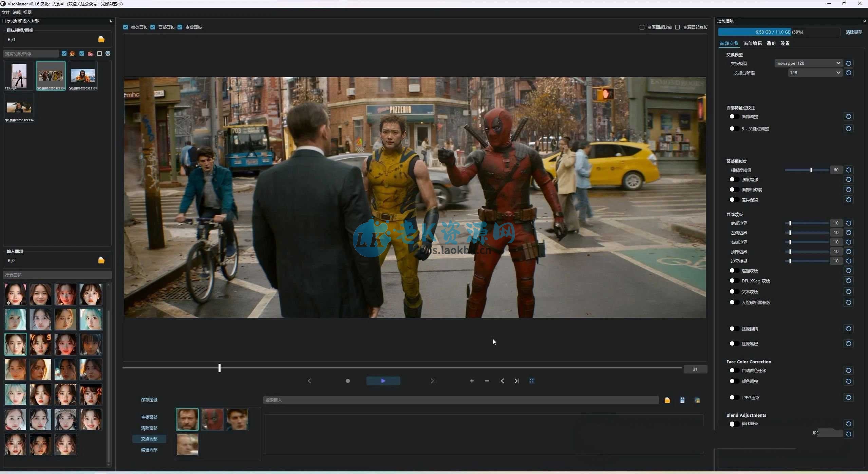Screen dimensions: 868x474
Task: Add a marker with plus icon
Action: tap(472, 381)
